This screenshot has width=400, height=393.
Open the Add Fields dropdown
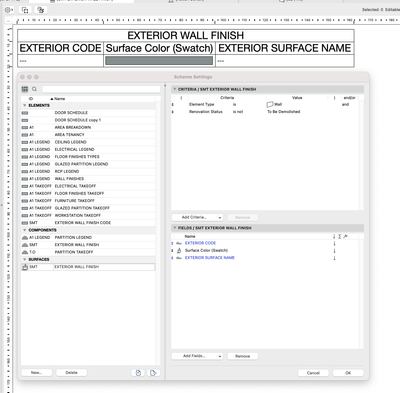197,356
